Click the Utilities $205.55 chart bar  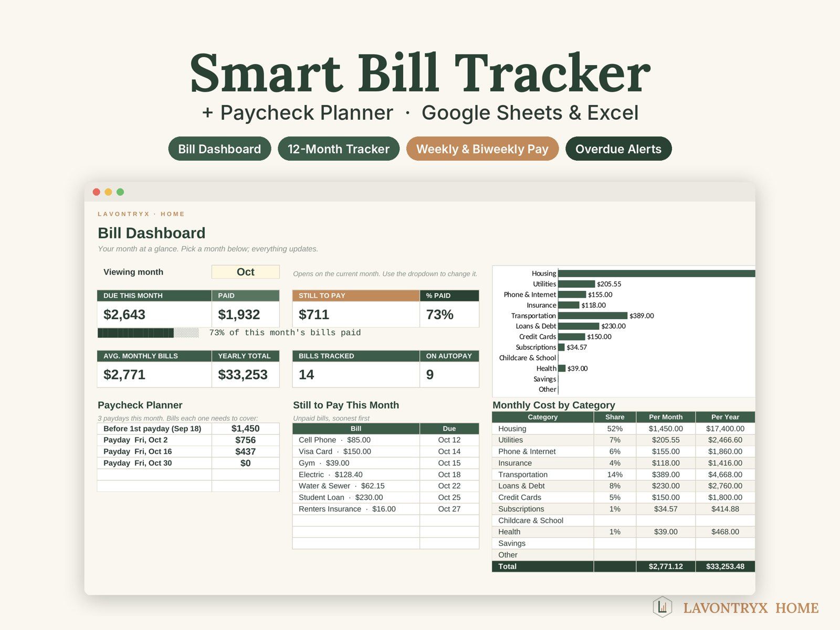tap(576, 284)
